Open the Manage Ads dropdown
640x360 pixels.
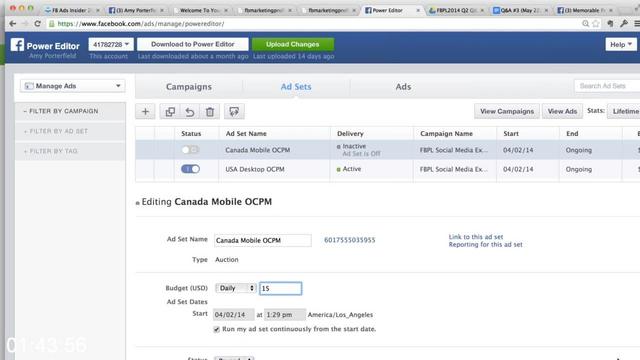(73, 86)
